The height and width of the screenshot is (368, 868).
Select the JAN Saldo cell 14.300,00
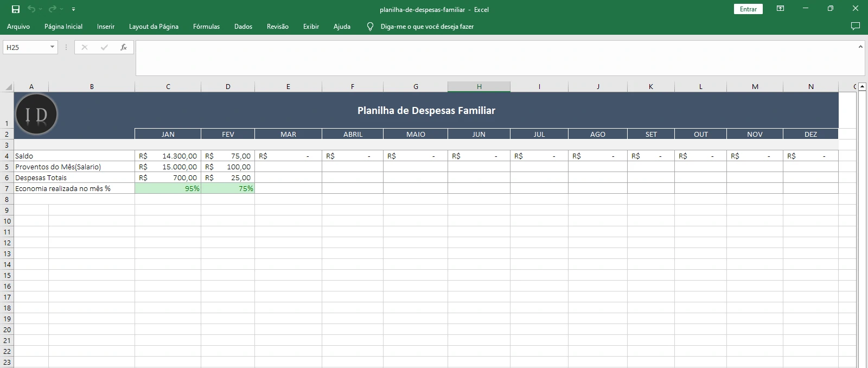(x=168, y=156)
